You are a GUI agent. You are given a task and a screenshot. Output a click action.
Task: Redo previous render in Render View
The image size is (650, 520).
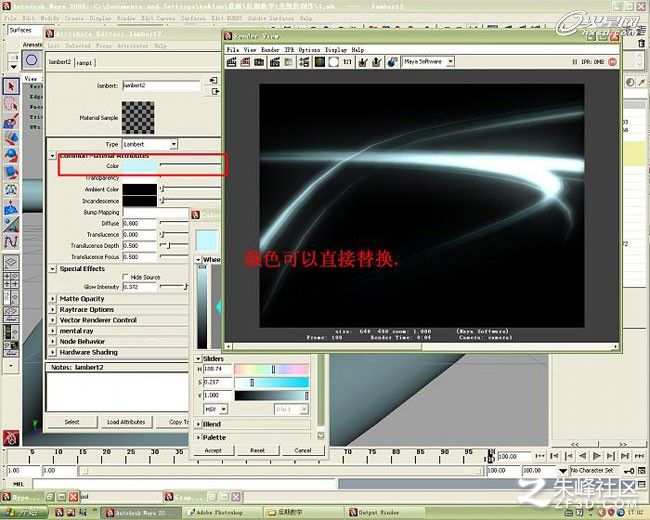pos(231,62)
